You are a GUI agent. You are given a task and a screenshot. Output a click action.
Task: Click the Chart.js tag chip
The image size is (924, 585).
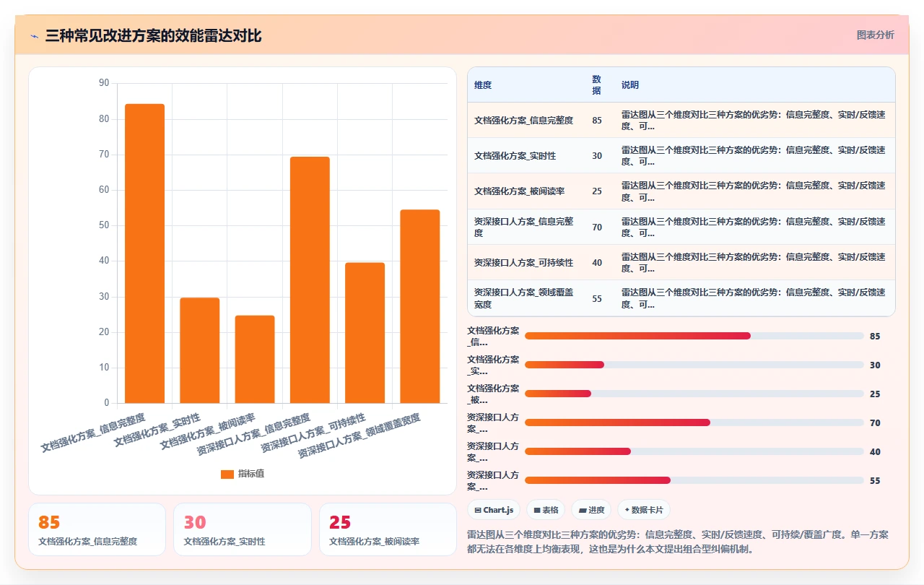pos(494,510)
